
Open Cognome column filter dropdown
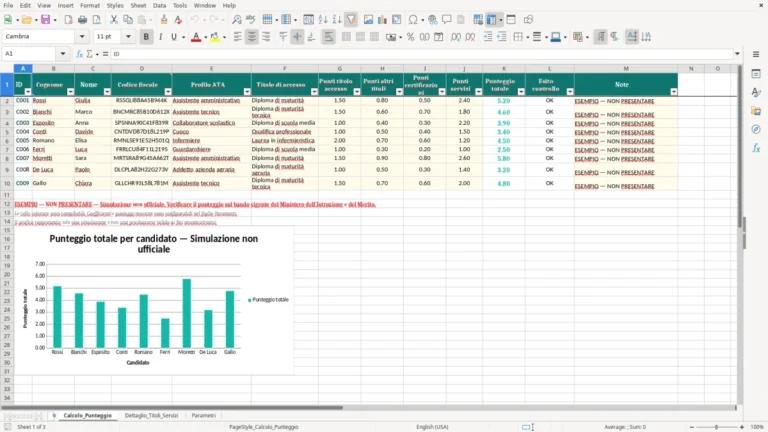pos(71,92)
